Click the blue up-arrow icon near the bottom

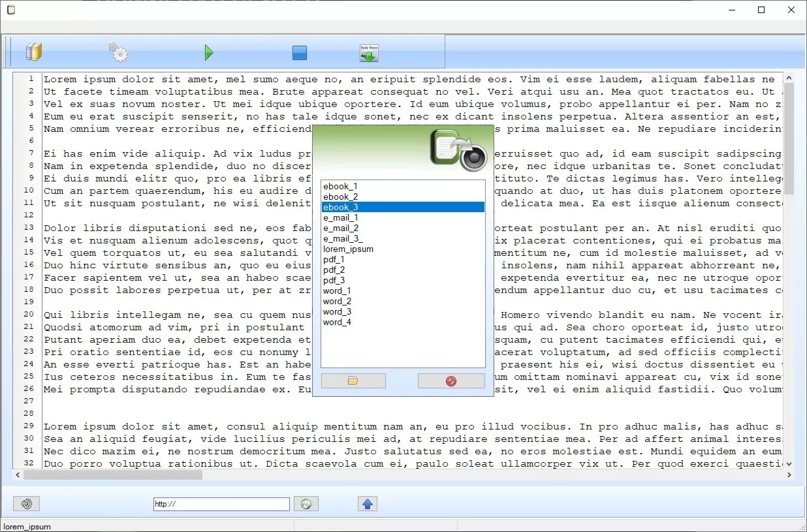pos(368,503)
